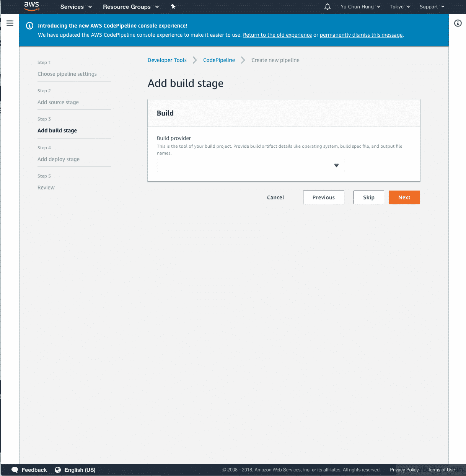466x476 pixels.
Task: Click the Add build stage heading
Action: [186, 83]
